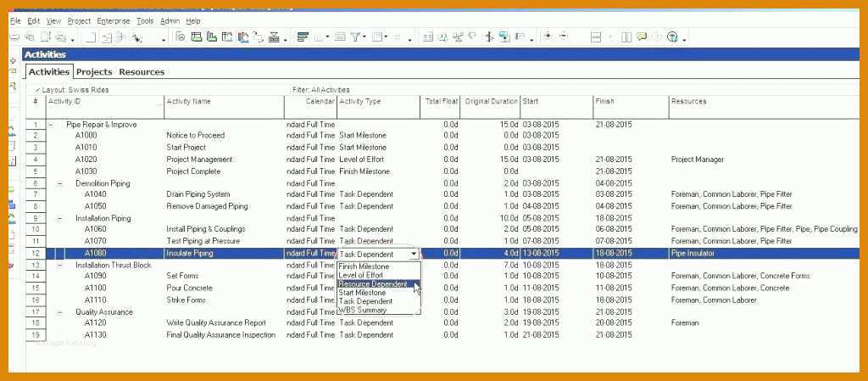Open the File menu

coord(15,21)
